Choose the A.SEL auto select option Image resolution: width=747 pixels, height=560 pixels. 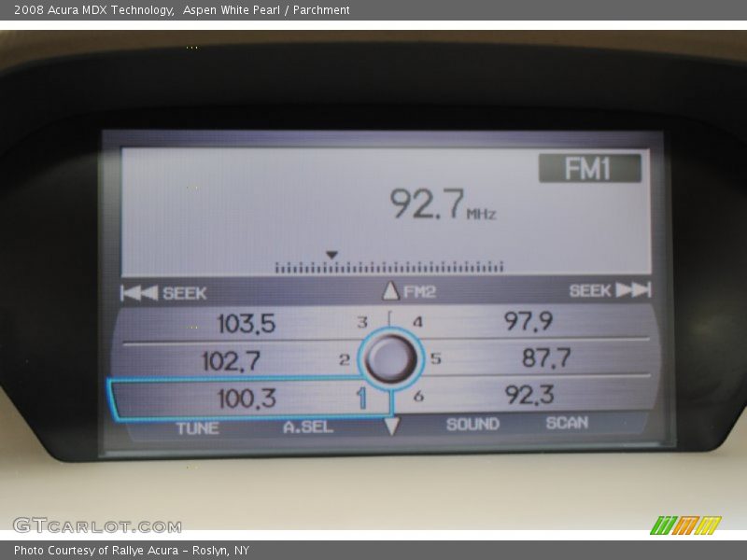[x=308, y=427]
